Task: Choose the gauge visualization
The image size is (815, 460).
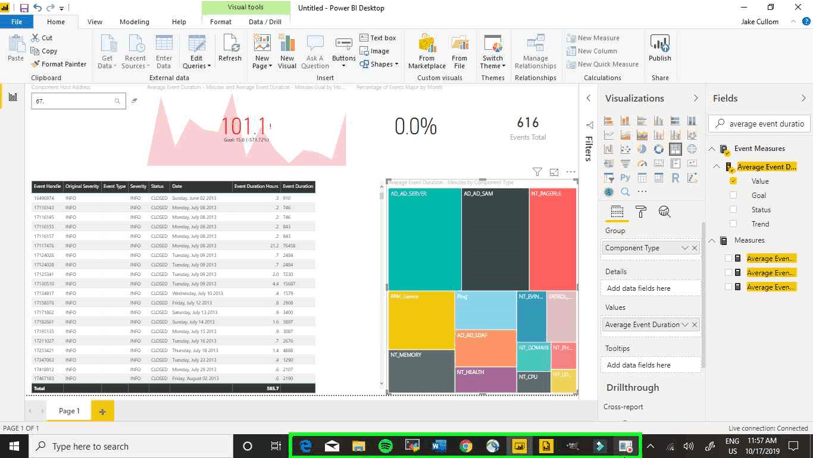Action: tap(642, 164)
